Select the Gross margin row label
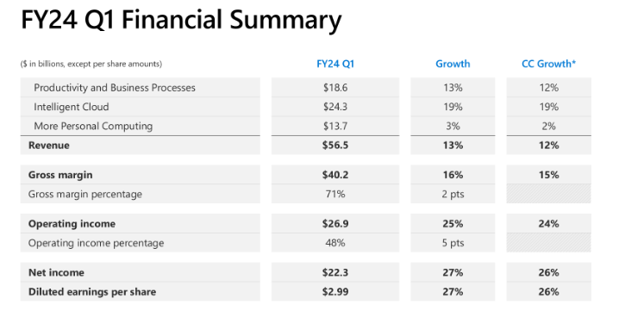This screenshot has height=317, width=644. pyautogui.click(x=60, y=175)
